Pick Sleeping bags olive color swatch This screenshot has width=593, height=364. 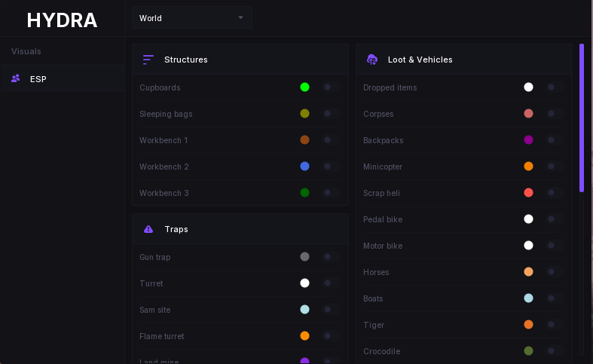pos(305,114)
